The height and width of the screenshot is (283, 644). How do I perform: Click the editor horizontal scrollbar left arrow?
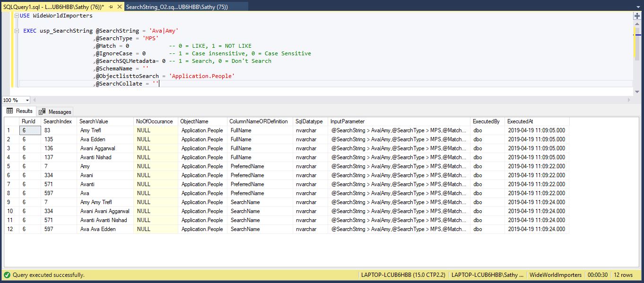(x=35, y=100)
